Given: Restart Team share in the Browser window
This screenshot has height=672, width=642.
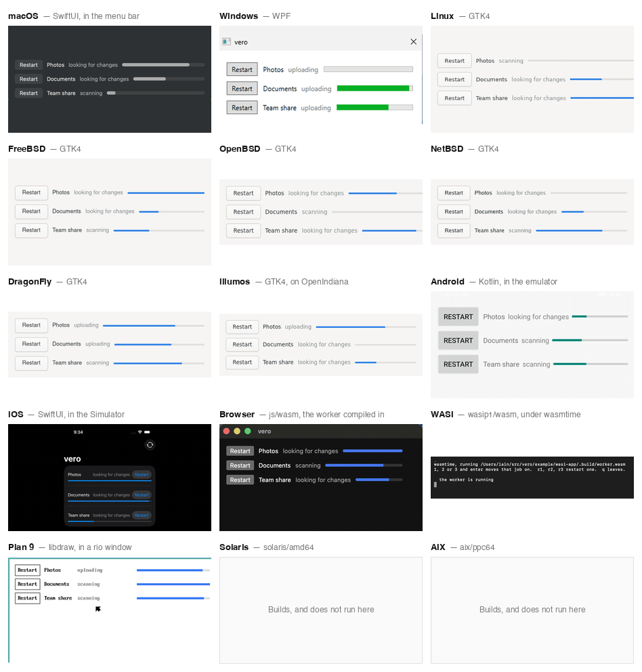Looking at the screenshot, I should (240, 480).
